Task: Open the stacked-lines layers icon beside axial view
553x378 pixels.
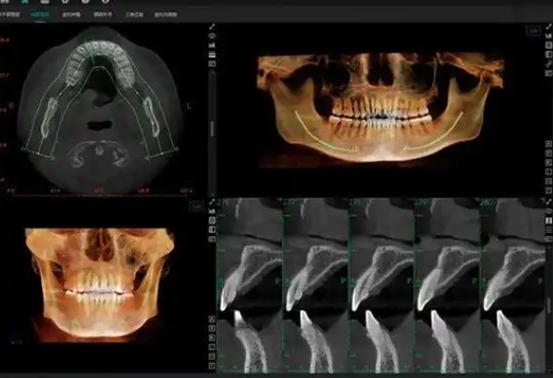Action: [x=212, y=55]
